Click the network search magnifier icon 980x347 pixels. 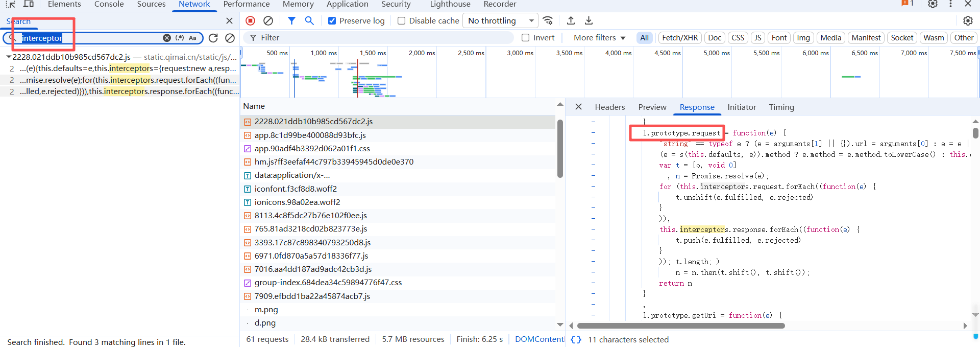point(309,20)
